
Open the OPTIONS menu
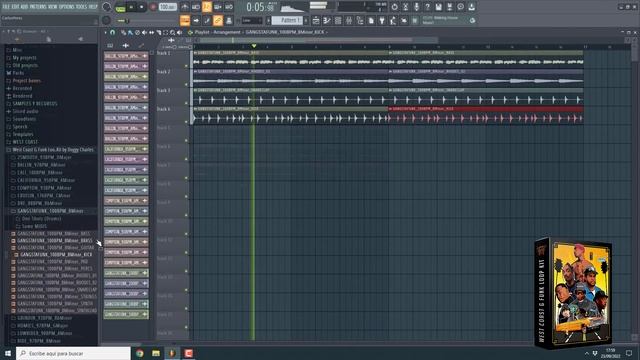(x=67, y=7)
